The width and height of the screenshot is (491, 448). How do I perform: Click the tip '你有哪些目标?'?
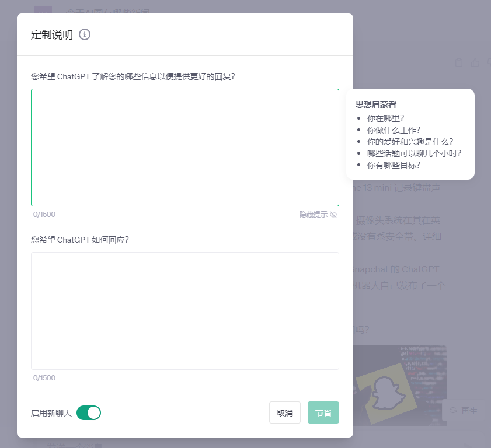coord(394,165)
